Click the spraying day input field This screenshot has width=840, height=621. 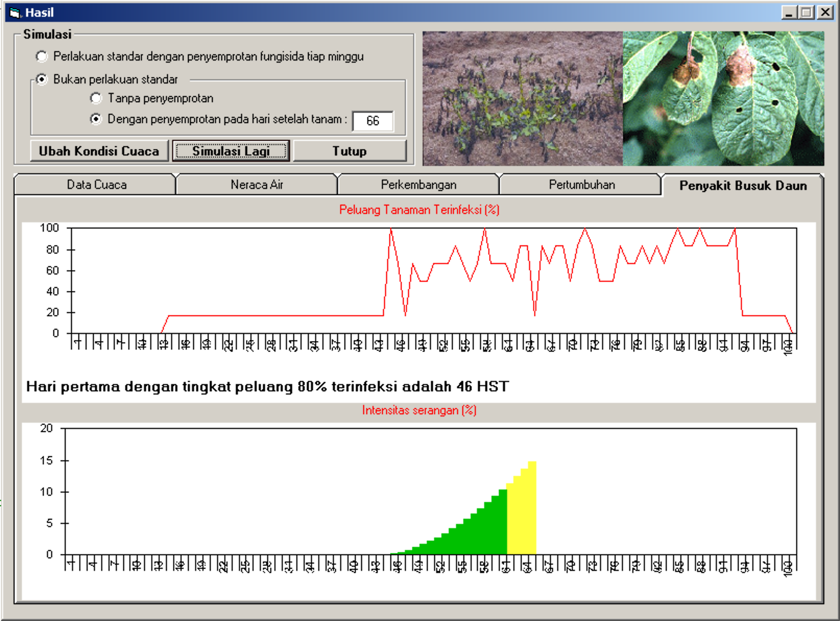point(373,121)
